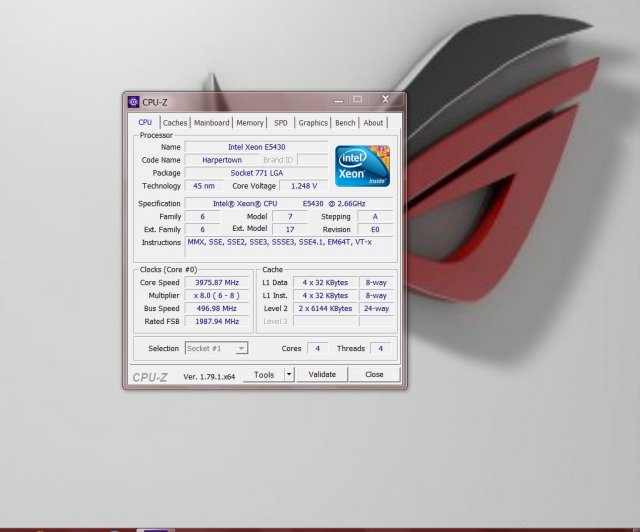Close the window using the title bar X

click(385, 100)
